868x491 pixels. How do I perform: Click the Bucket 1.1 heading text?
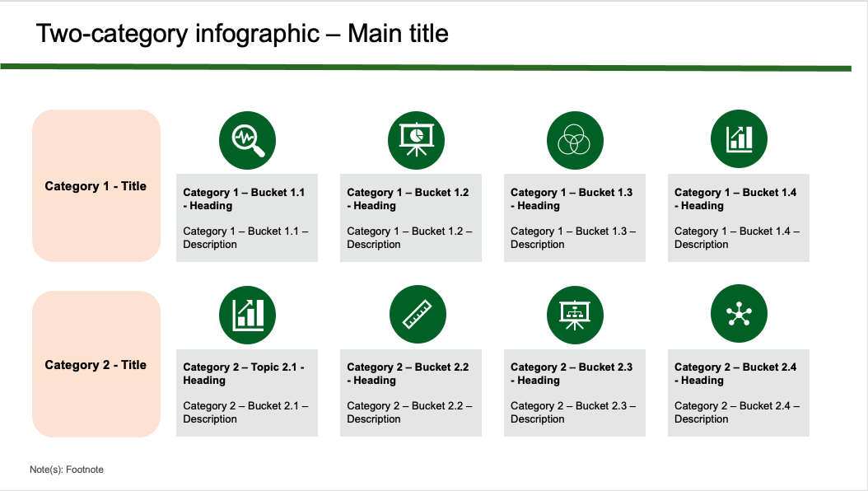click(244, 199)
